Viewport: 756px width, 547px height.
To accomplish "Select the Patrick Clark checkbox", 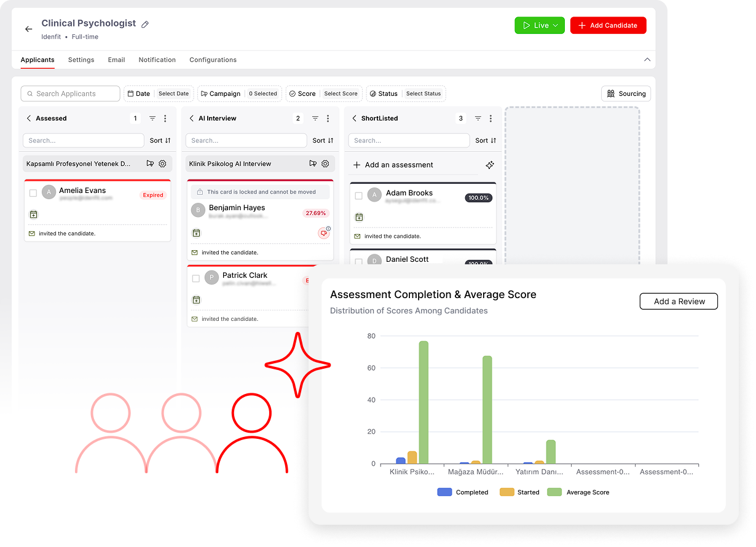I will tap(196, 278).
